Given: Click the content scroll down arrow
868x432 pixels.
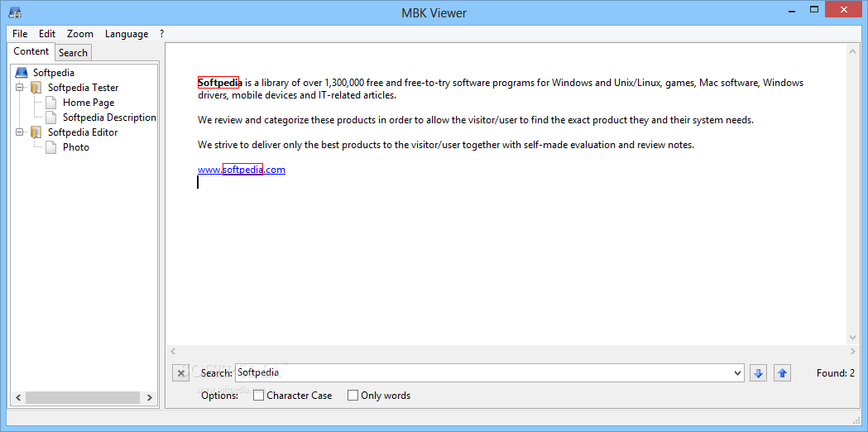Looking at the screenshot, I should (x=852, y=338).
